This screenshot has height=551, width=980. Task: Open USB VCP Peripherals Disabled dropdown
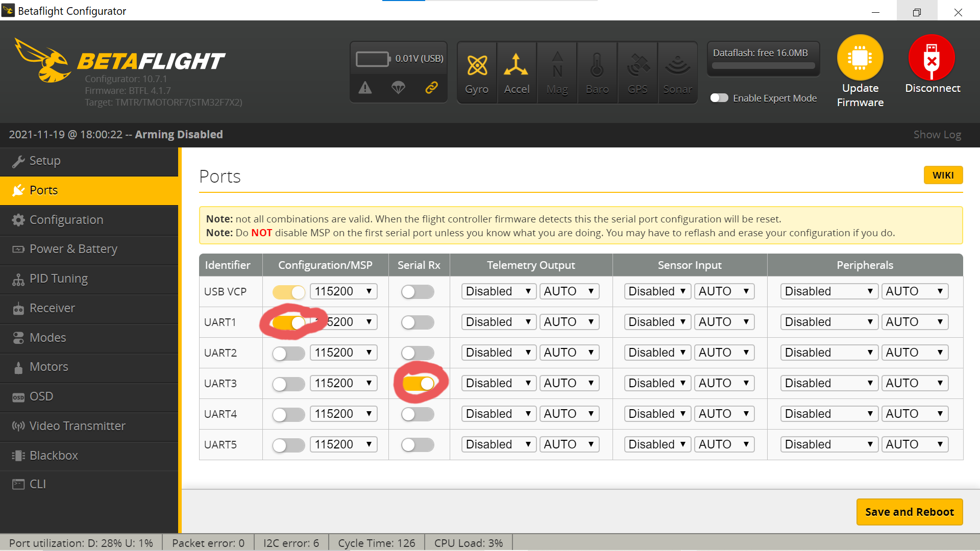pos(829,291)
